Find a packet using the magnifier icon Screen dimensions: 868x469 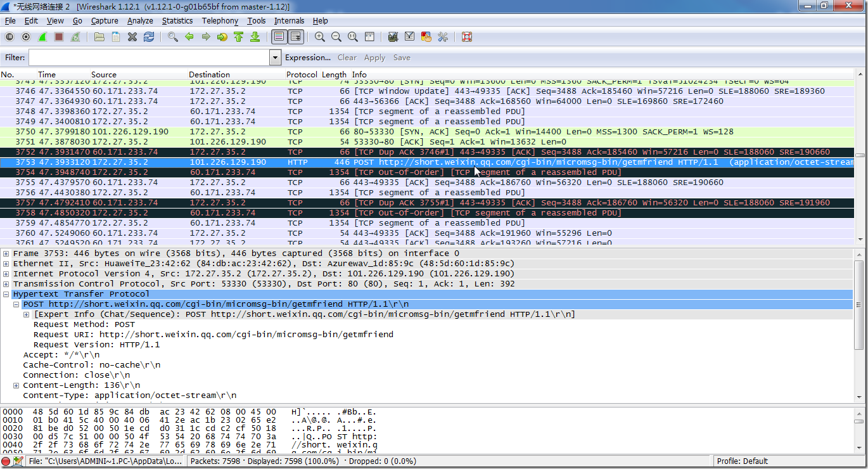click(x=173, y=37)
